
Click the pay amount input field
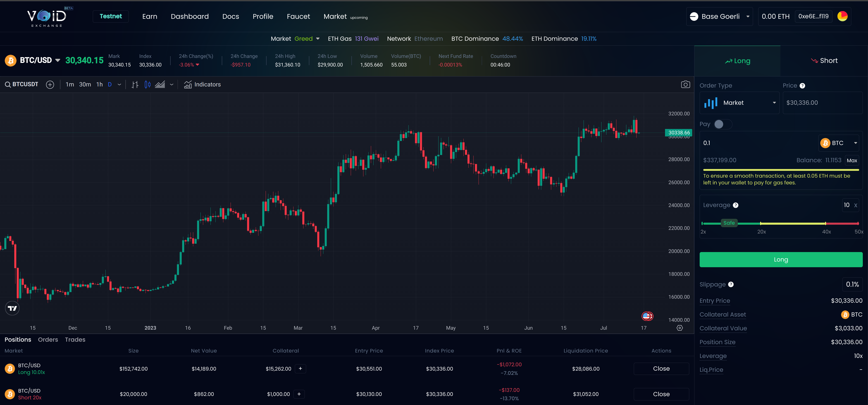(759, 143)
